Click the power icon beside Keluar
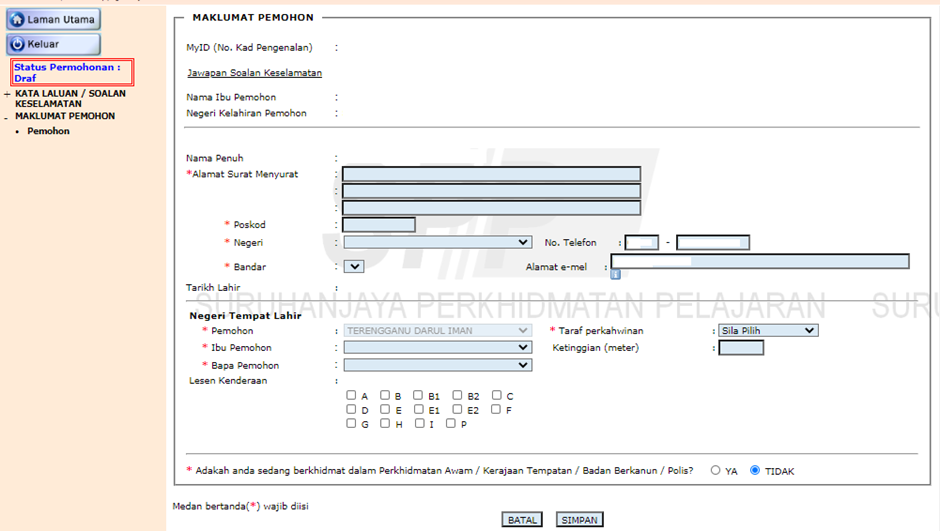Screen dimensions: 940x531 tap(17, 44)
